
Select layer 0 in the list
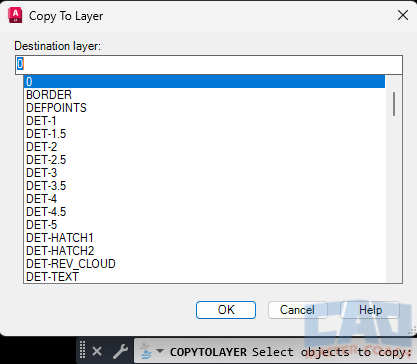(x=204, y=82)
